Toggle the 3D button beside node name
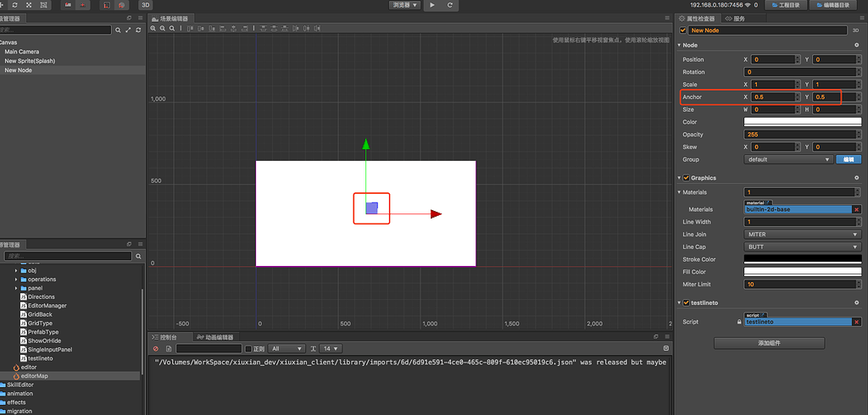 coord(856,30)
